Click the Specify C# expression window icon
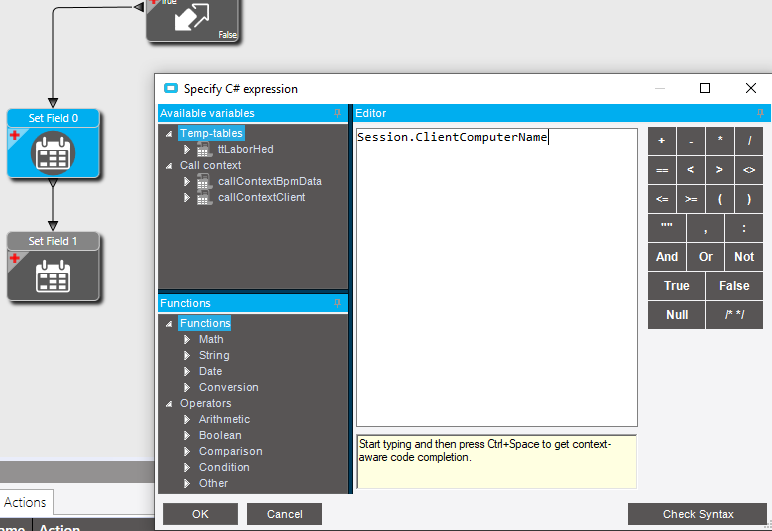 click(x=170, y=89)
